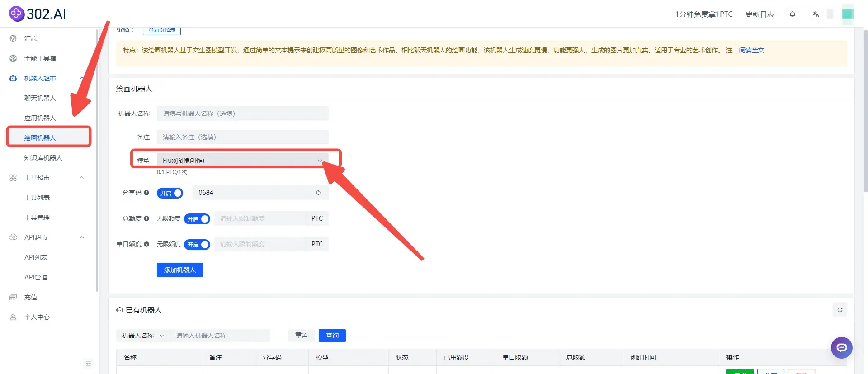Collapse the 工具超市 menu chevron
868x374 pixels.
(x=82, y=178)
